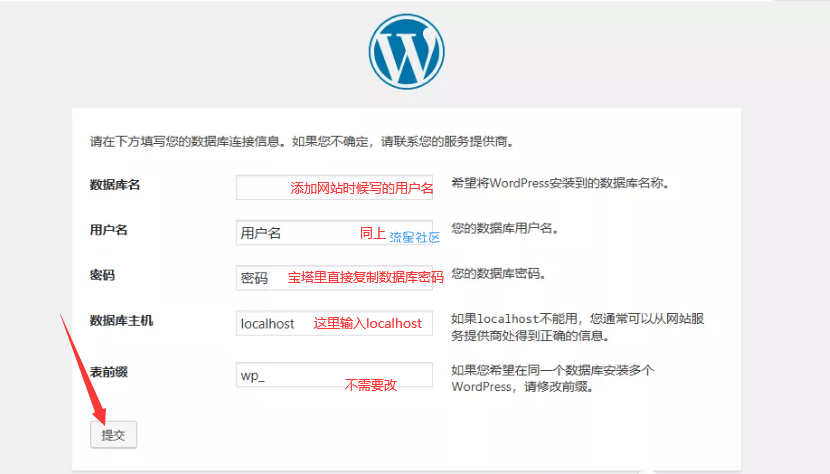The width and height of the screenshot is (830, 474).
Task: Click the 提交 submit button
Action: (x=113, y=435)
